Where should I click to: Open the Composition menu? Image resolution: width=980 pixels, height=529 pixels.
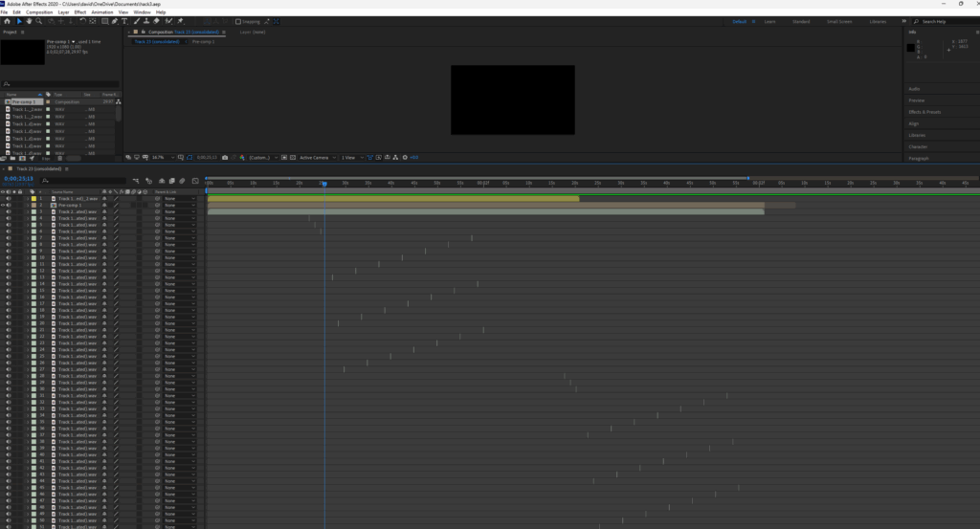click(x=39, y=11)
